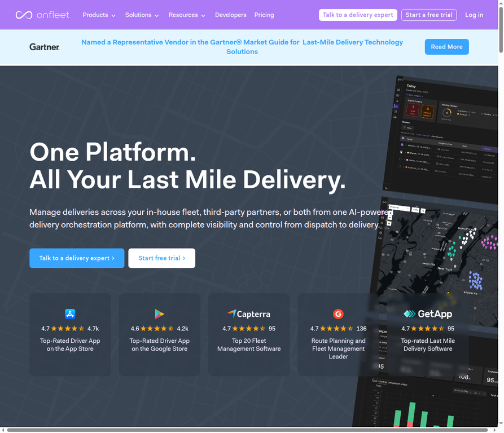Image resolution: width=504 pixels, height=433 pixels.
Task: Click the Read More button
Action: tap(446, 47)
